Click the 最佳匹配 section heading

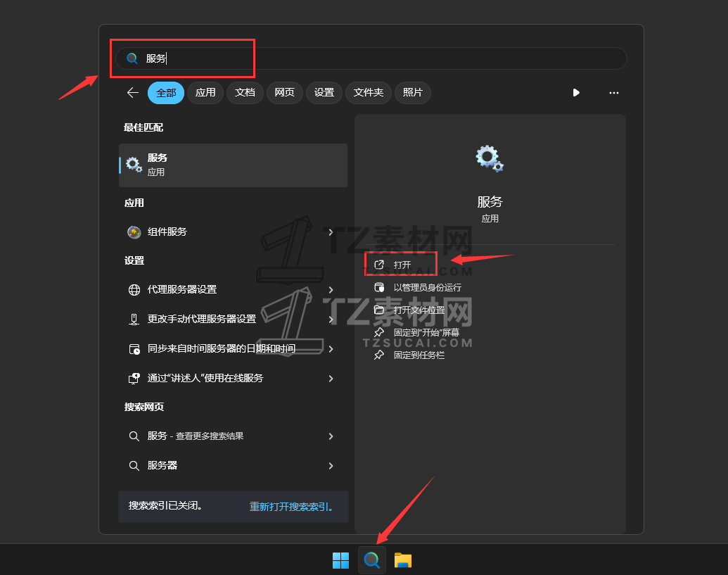coord(143,127)
